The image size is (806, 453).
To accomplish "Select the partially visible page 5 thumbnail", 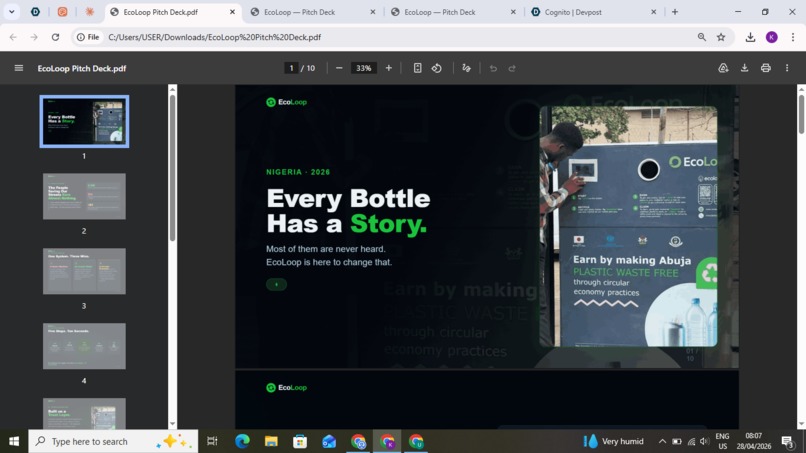I will tap(84, 413).
